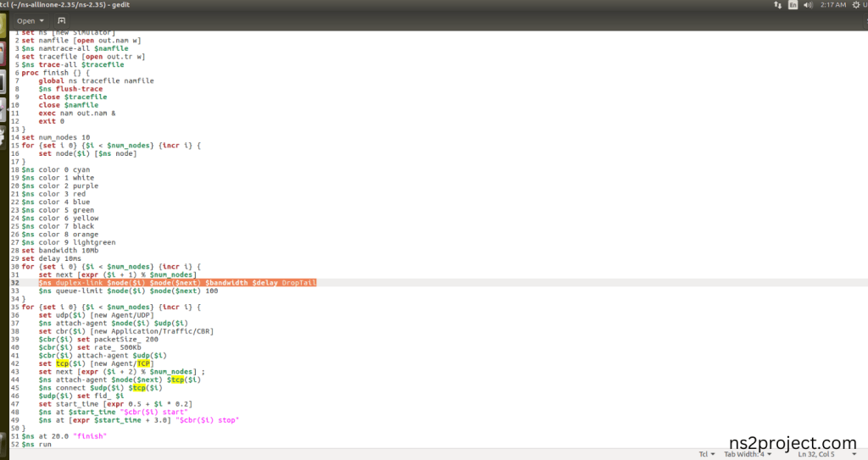The image size is (868, 460).
Task: Click the line 'exec nam out.nam &'
Action: (77, 113)
